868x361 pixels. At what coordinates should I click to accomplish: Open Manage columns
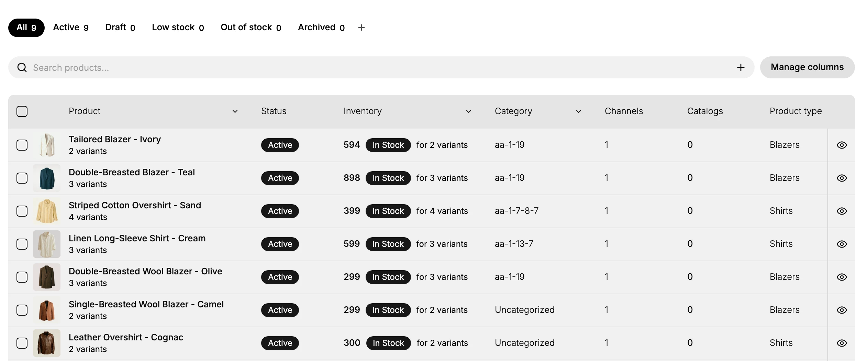(x=807, y=67)
